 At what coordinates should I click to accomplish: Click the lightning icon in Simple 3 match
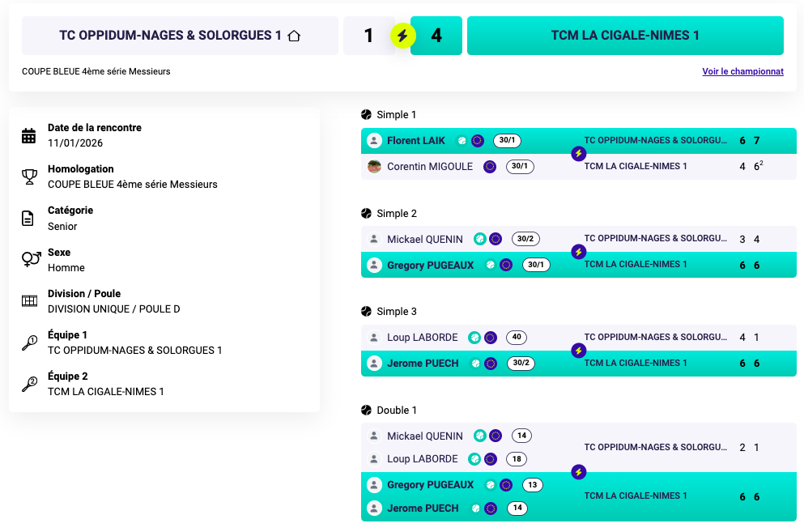click(x=578, y=351)
